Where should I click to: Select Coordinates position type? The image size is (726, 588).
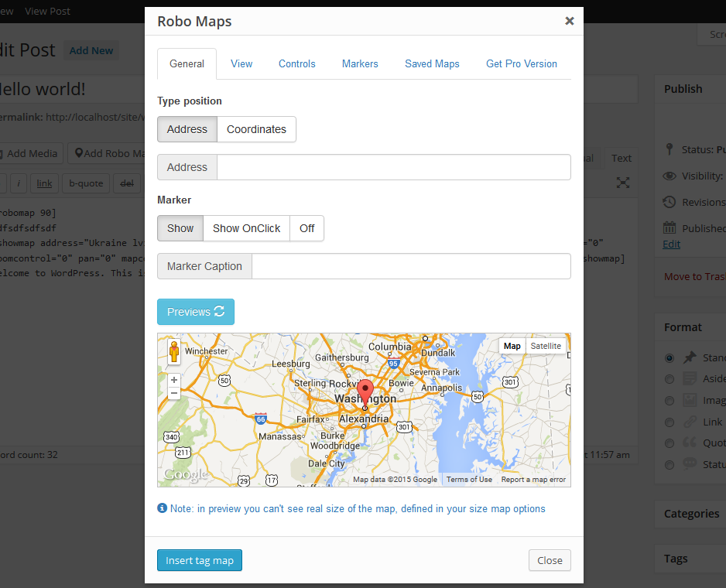[x=256, y=129]
